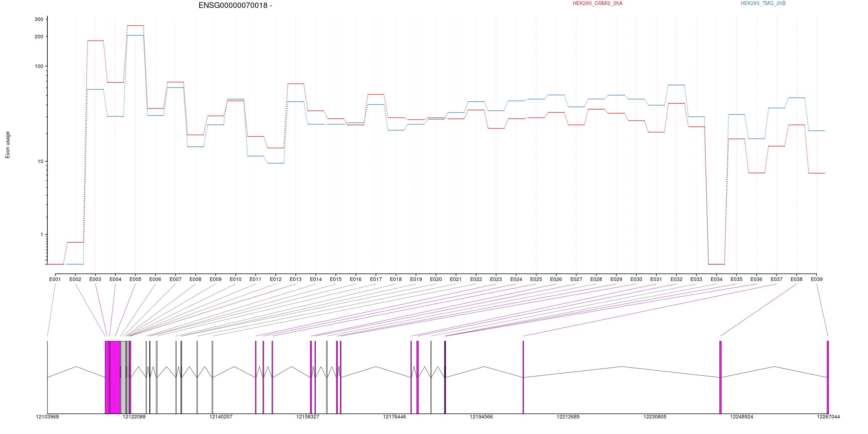This screenshot has width=868, height=434.
Task: Click exon label E015
Action: pyautogui.click(x=336, y=279)
